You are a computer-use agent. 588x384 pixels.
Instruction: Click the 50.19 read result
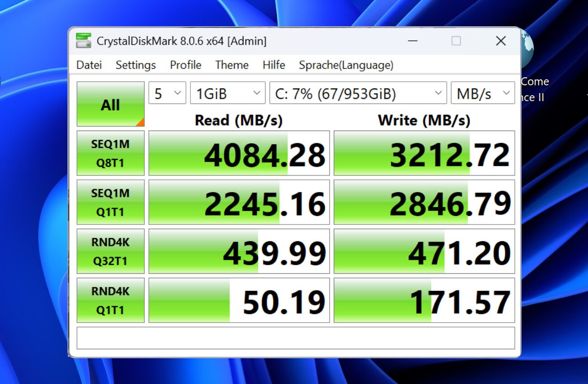point(239,300)
